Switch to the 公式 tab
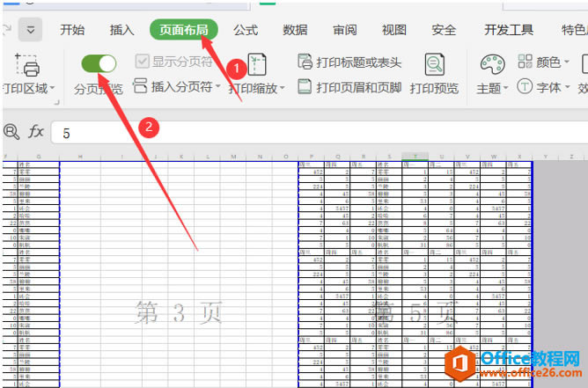 pyautogui.click(x=246, y=30)
